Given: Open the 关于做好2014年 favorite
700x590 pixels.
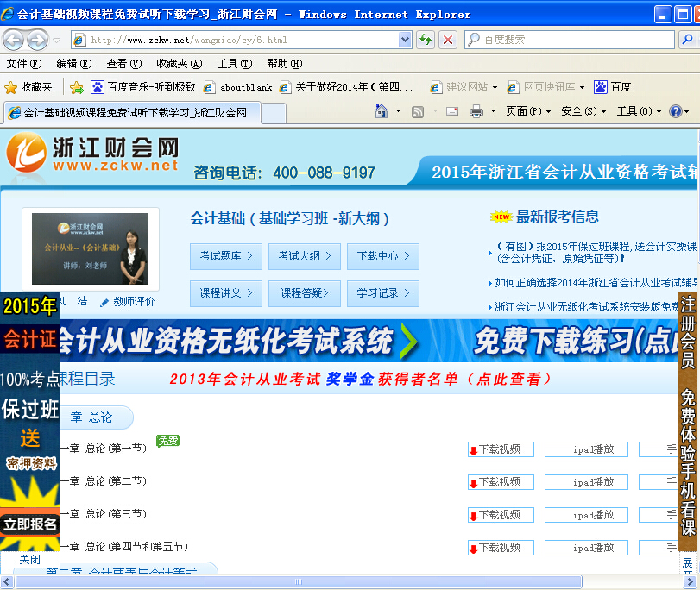Looking at the screenshot, I should pos(346,87).
